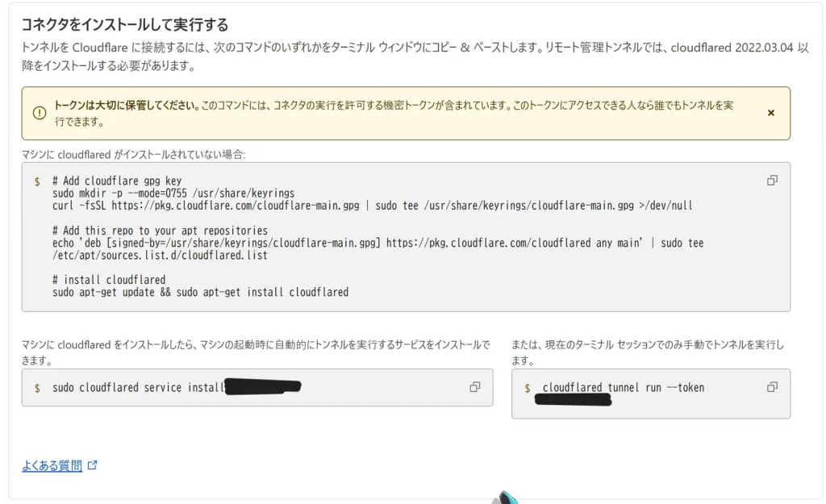This screenshot has height=504, width=826.
Task: Click the 'sudo mkdir -p --mode=0755' line
Action: pyautogui.click(x=173, y=194)
